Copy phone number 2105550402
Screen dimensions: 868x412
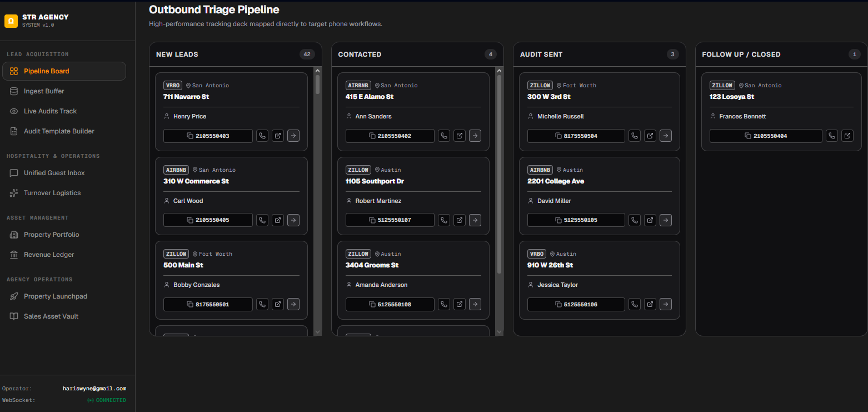tap(390, 136)
